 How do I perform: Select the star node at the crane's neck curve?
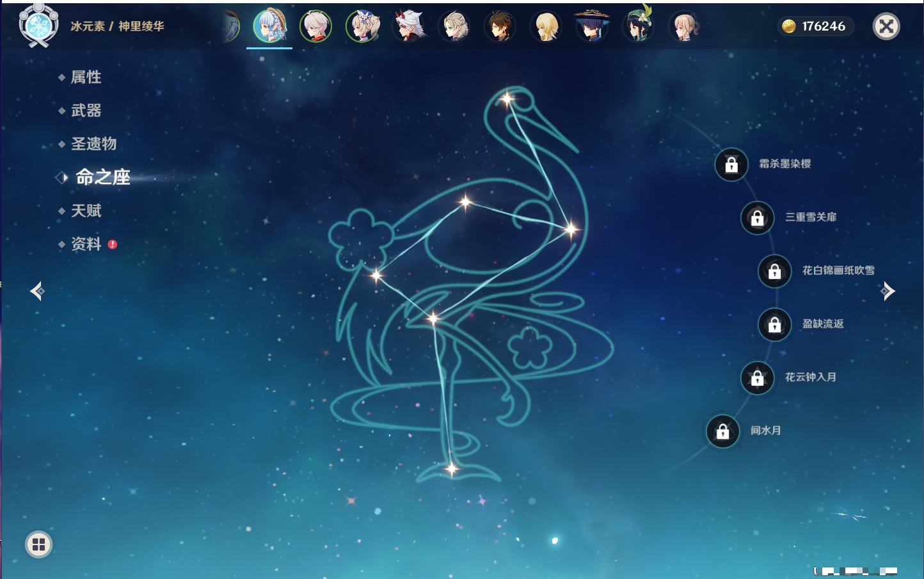click(571, 228)
